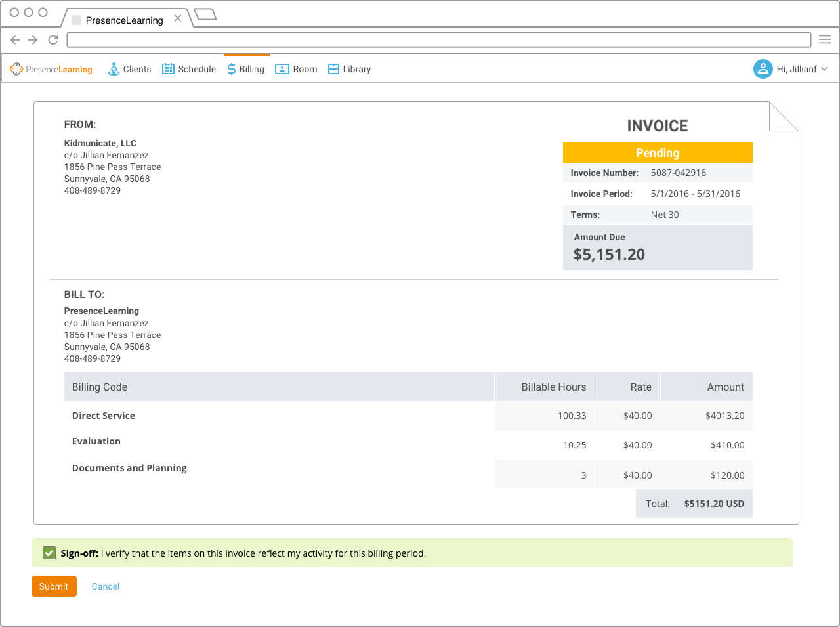The image size is (840, 627).
Task: Open a new browser tab
Action: click(205, 14)
